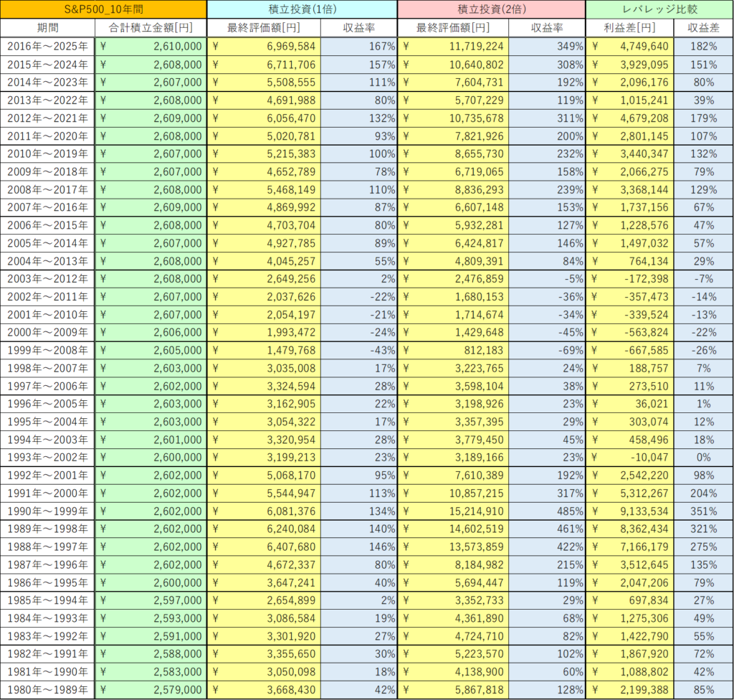
Task: Click the 9,133,534 profit difference cell
Action: point(630,511)
